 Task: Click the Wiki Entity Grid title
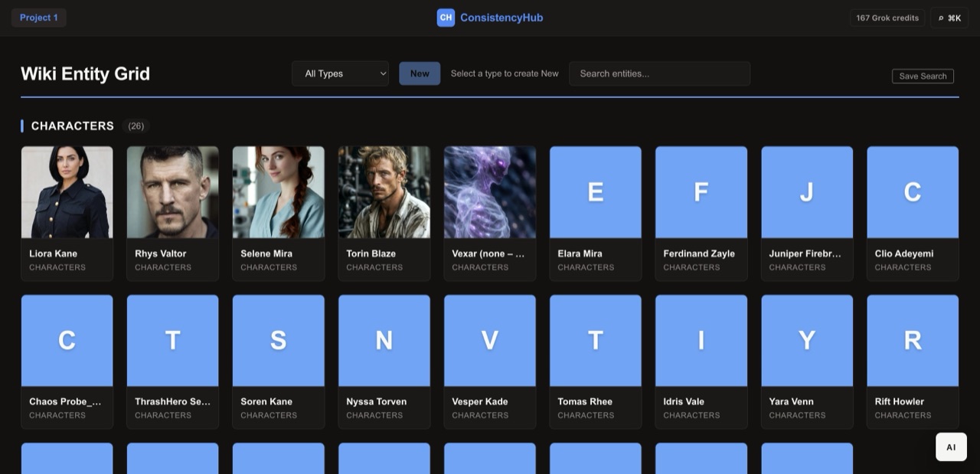click(85, 74)
